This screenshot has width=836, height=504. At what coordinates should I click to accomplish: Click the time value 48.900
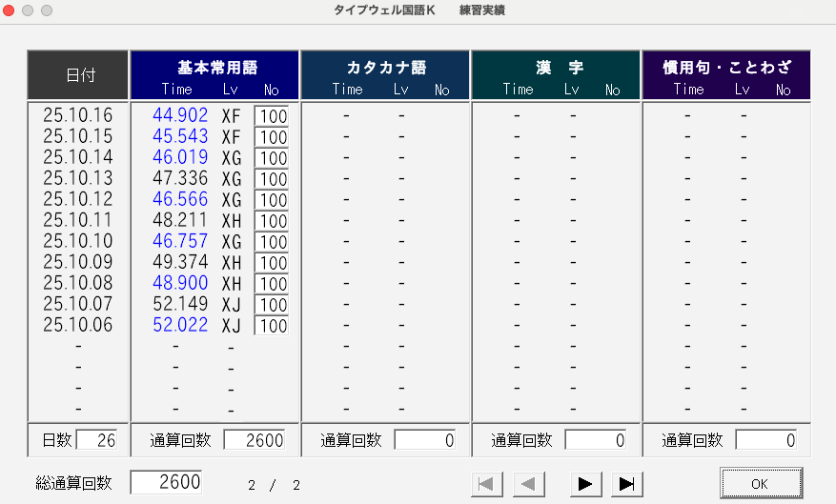click(x=180, y=282)
